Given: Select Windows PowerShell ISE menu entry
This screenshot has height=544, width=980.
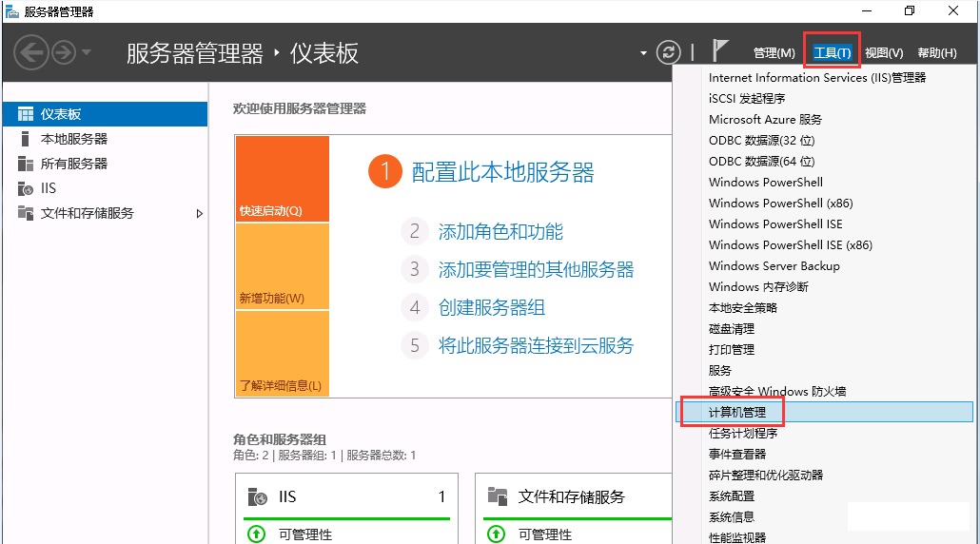Looking at the screenshot, I should pos(775,224).
